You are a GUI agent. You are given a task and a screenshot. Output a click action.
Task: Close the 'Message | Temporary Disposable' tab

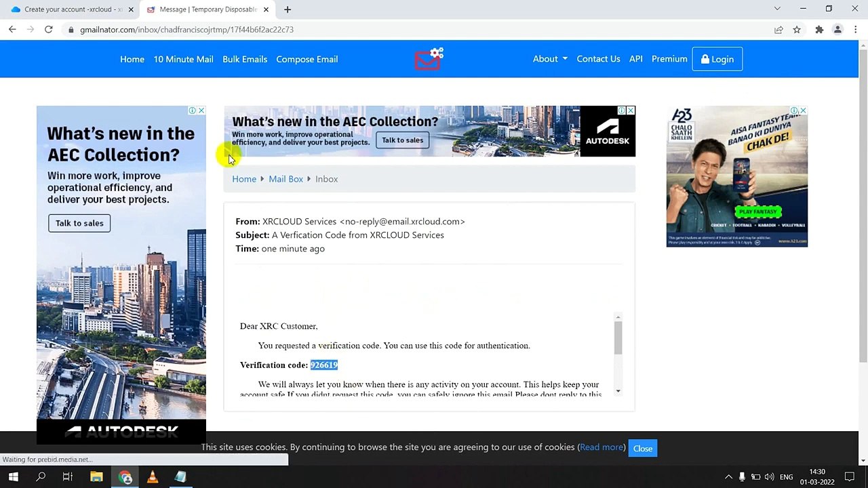[266, 9]
